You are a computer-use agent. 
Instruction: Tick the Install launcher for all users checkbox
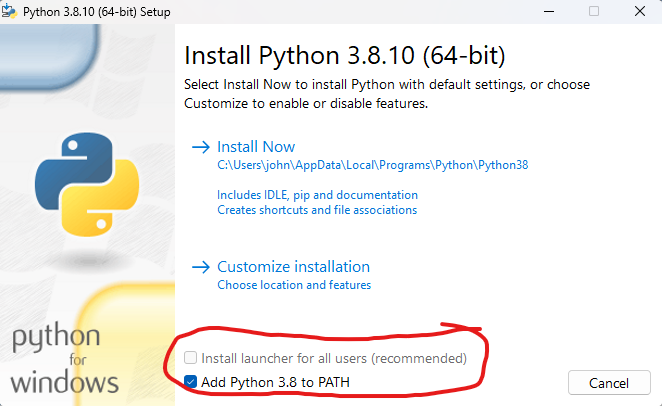pyautogui.click(x=190, y=358)
